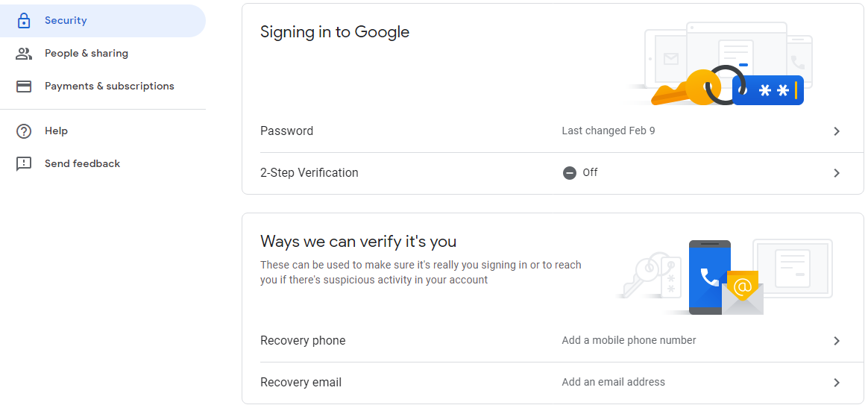Viewport: 868px width, 408px height.
Task: Click the People & sharing icon
Action: [x=24, y=54]
